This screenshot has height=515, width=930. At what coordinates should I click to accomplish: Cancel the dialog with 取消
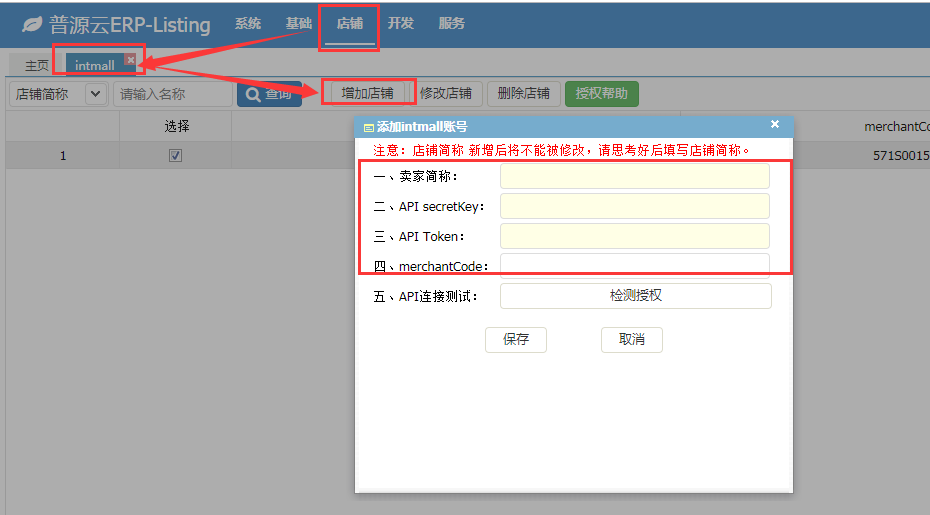632,339
